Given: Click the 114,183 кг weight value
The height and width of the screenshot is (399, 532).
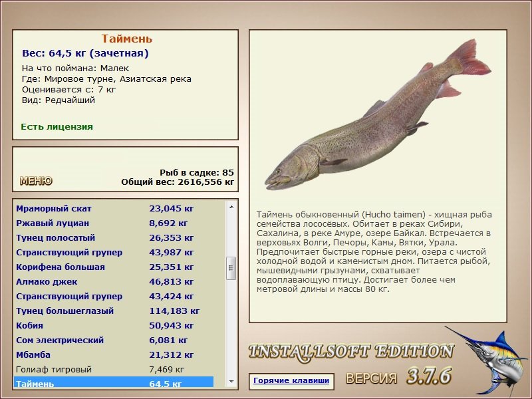Looking at the screenshot, I should (x=174, y=311).
